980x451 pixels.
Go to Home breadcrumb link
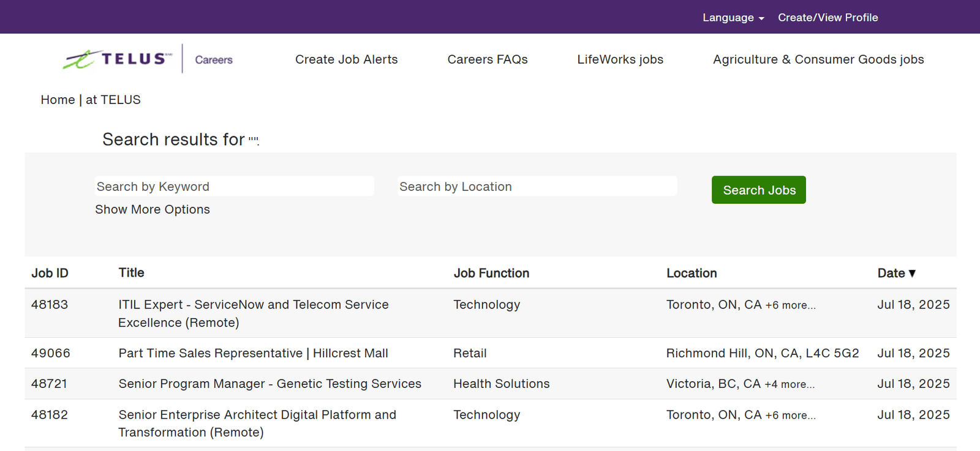pyautogui.click(x=58, y=100)
